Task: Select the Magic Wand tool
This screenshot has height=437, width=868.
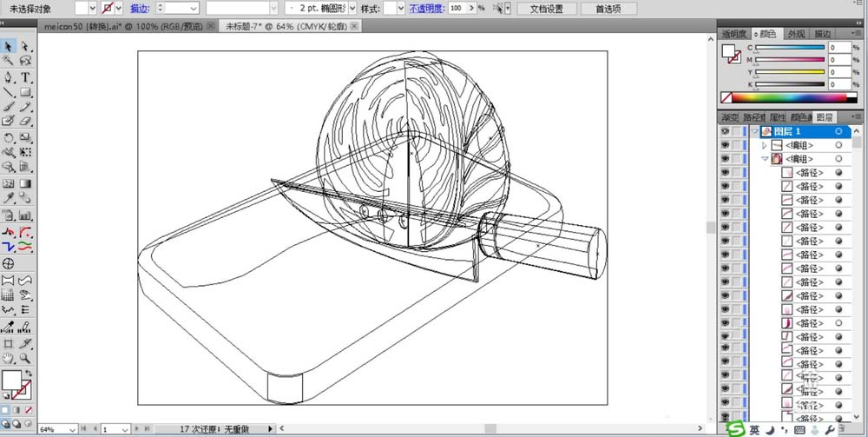Action: click(9, 60)
